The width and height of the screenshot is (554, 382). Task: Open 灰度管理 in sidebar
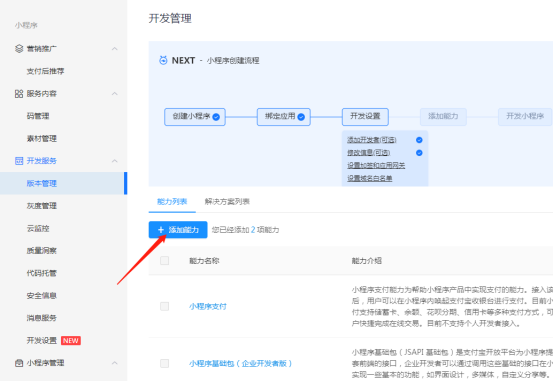pyautogui.click(x=42, y=206)
